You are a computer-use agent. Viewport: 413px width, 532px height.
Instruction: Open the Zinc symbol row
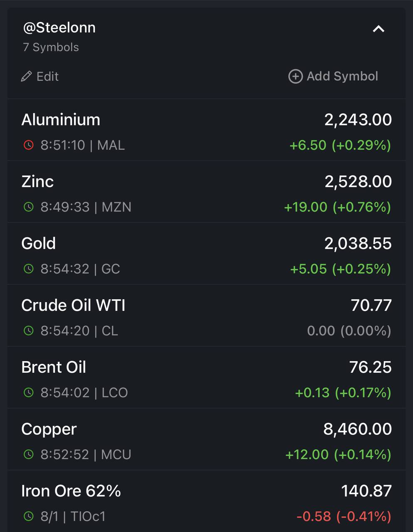[206, 192]
